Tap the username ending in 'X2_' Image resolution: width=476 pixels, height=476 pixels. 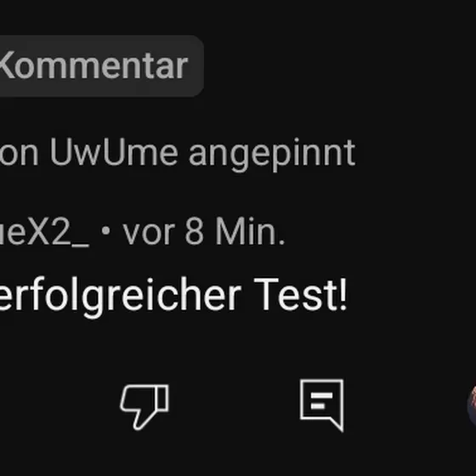click(x=44, y=232)
